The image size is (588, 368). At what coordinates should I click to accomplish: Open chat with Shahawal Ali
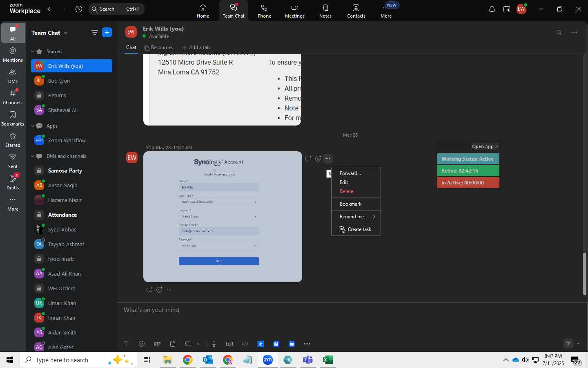pyautogui.click(x=71, y=110)
